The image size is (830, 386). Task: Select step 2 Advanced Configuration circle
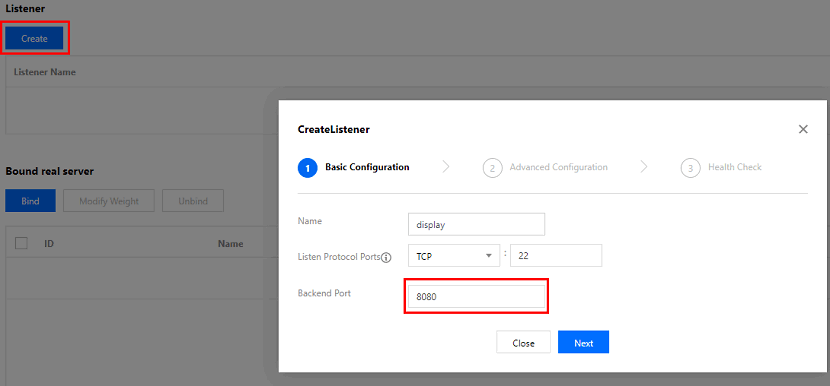click(492, 168)
